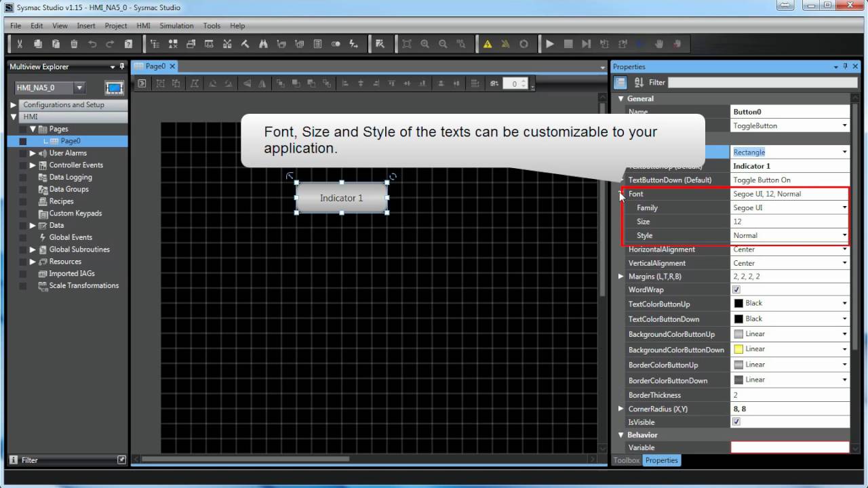The image size is (868, 488).
Task: Click the checkbox beside Resources
Action: (23, 262)
